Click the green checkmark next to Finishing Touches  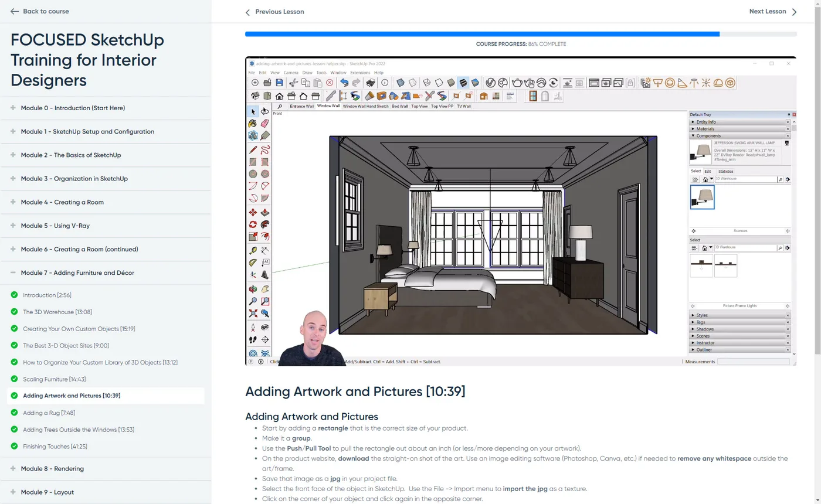pos(14,447)
